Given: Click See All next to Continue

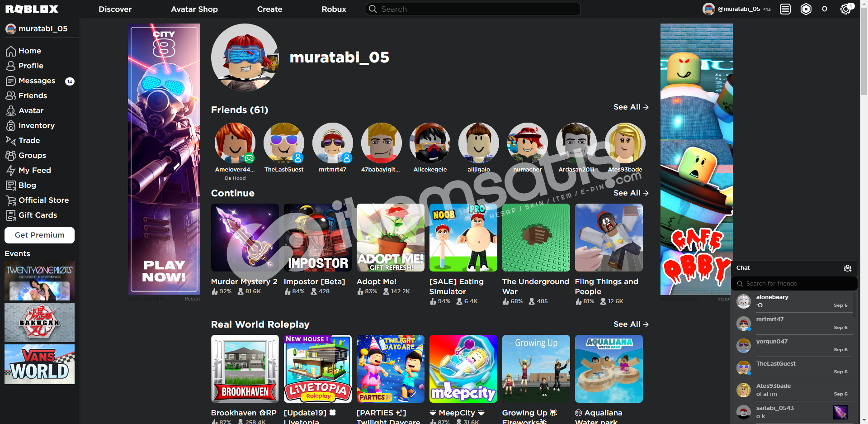Looking at the screenshot, I should click(631, 193).
